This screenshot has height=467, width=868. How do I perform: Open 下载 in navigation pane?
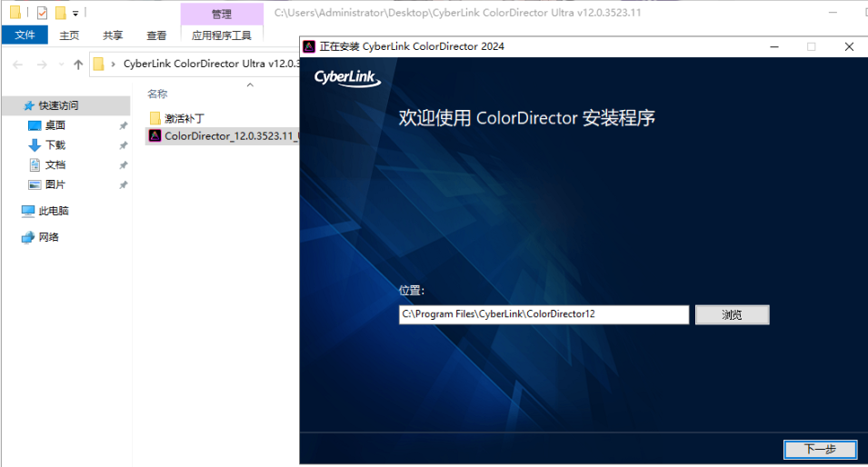click(x=55, y=145)
